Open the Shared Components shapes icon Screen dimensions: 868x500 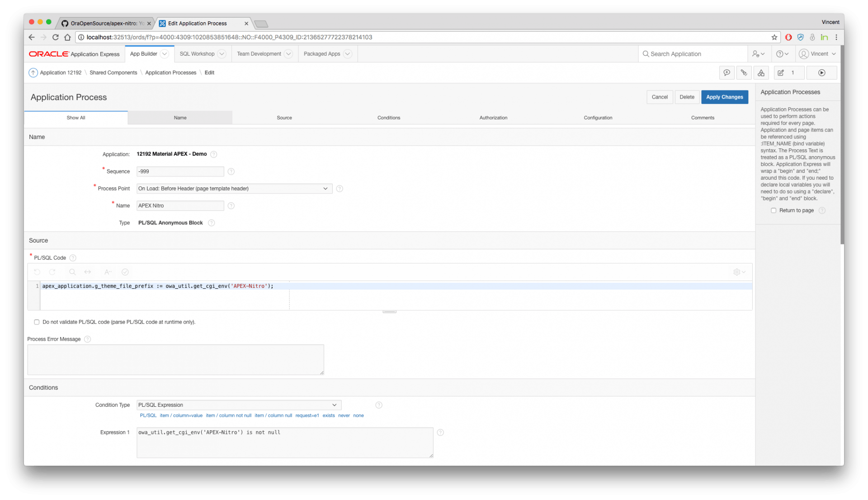(761, 73)
